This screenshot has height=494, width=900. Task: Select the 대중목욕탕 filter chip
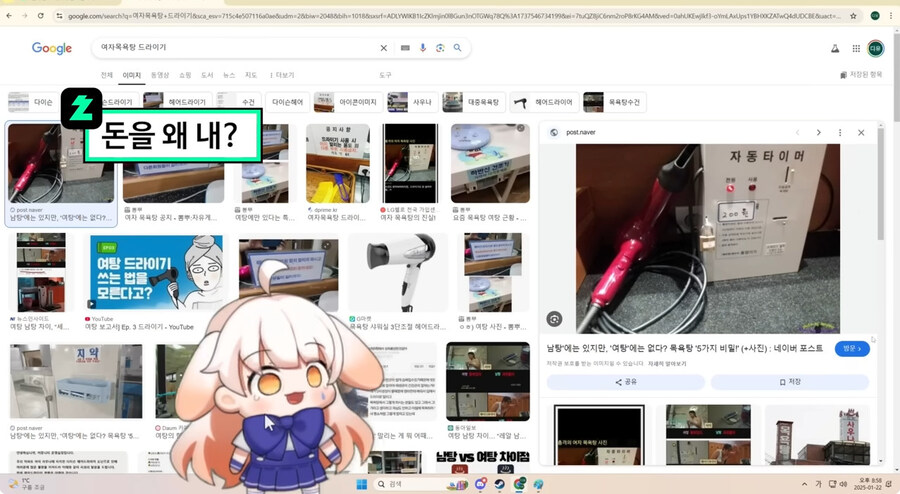tap(472, 102)
